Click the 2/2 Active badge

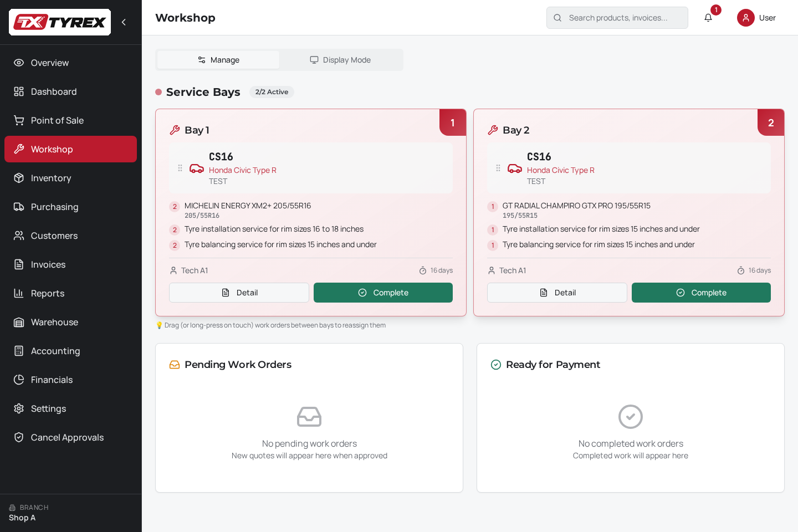pyautogui.click(x=272, y=92)
